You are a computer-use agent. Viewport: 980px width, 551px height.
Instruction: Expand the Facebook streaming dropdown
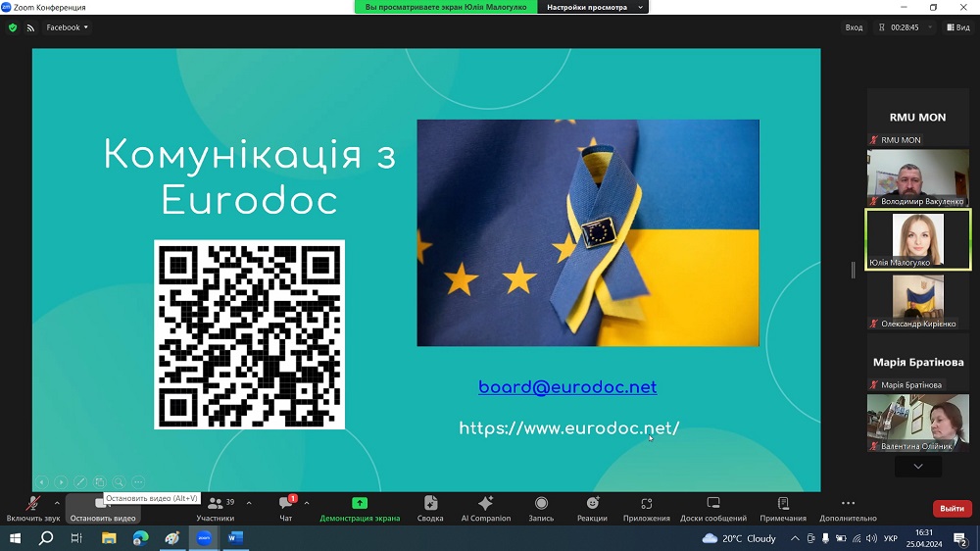[68, 27]
